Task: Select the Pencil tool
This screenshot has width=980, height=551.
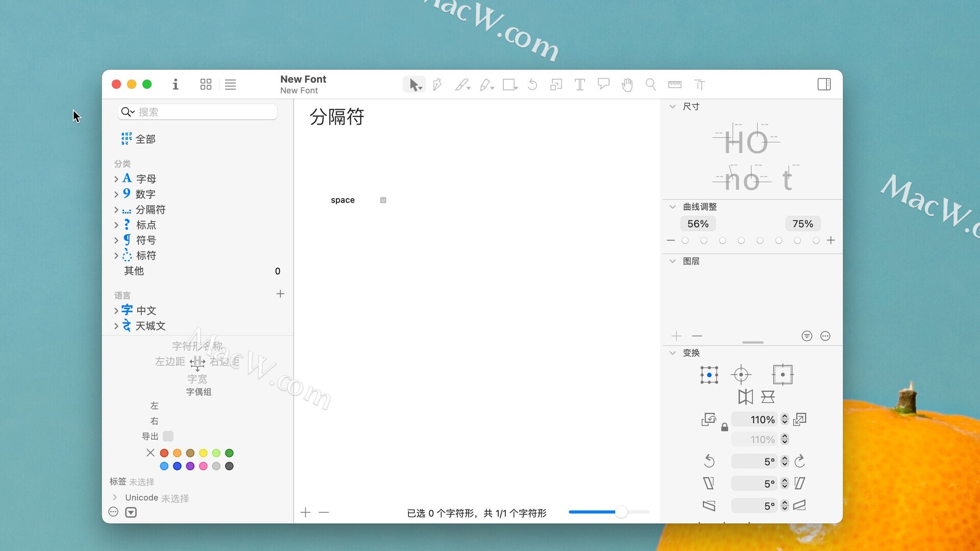Action: (x=462, y=85)
